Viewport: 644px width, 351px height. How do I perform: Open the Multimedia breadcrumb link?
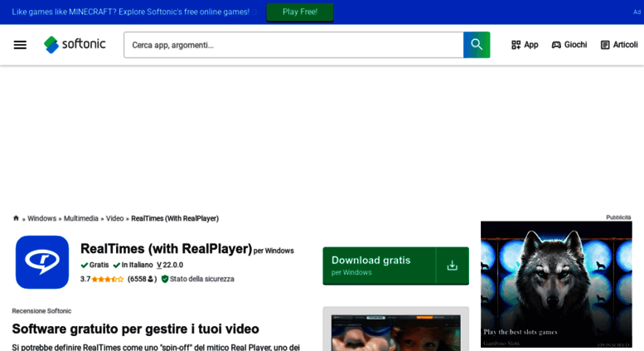coord(81,219)
